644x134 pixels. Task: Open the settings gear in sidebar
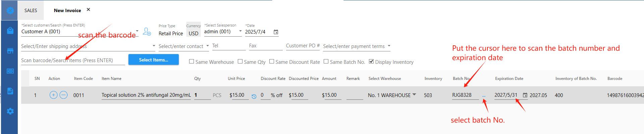pos(10,111)
